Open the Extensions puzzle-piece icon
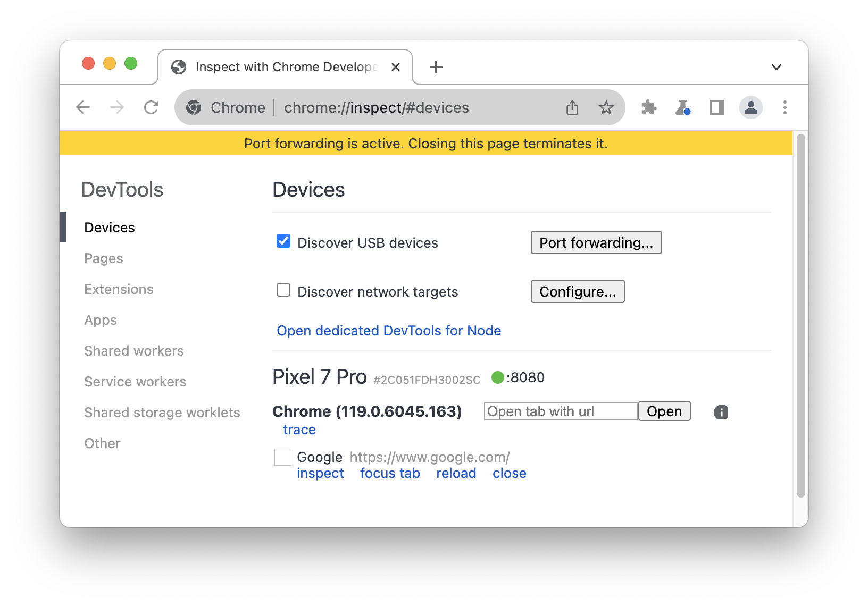The width and height of the screenshot is (868, 606). point(649,107)
